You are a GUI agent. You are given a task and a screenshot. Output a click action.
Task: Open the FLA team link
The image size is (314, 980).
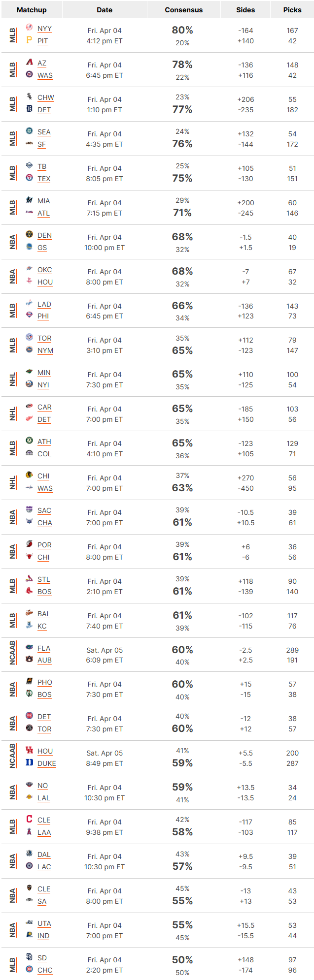coord(44,648)
